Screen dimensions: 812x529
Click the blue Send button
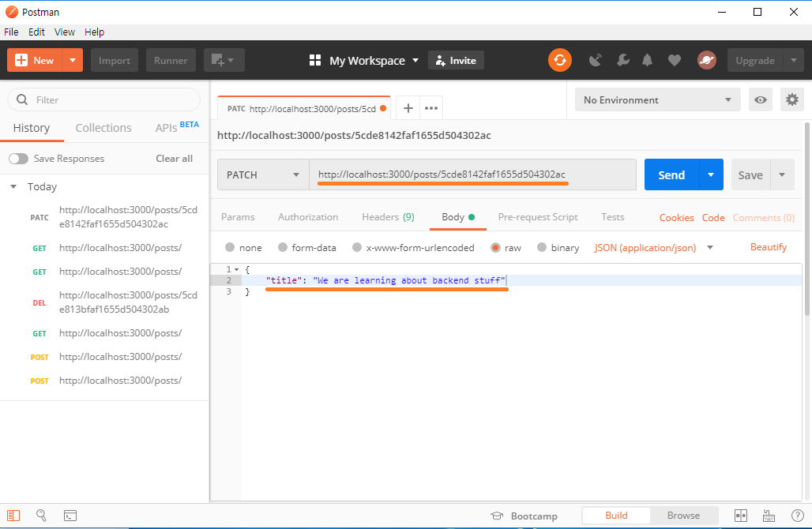pyautogui.click(x=671, y=175)
